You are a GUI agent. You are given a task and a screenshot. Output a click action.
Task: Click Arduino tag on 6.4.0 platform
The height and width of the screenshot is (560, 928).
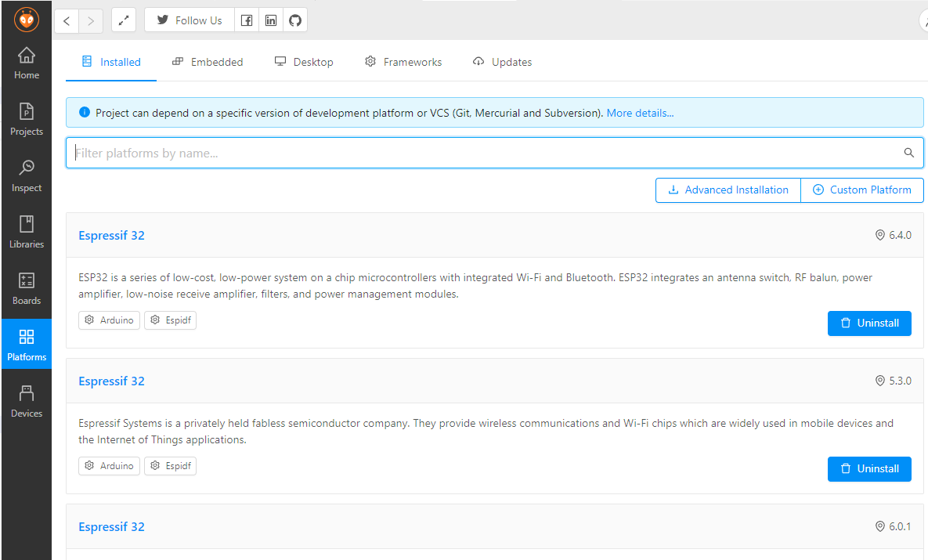click(x=110, y=320)
